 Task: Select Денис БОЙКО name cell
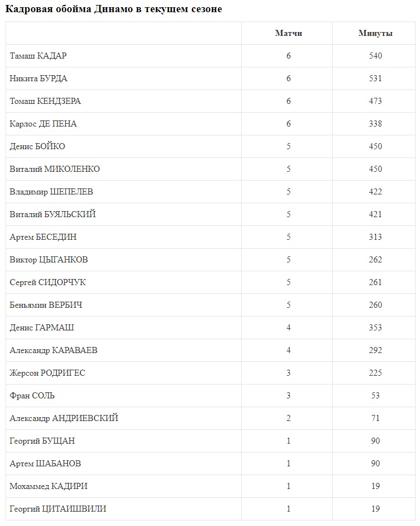tap(38, 146)
